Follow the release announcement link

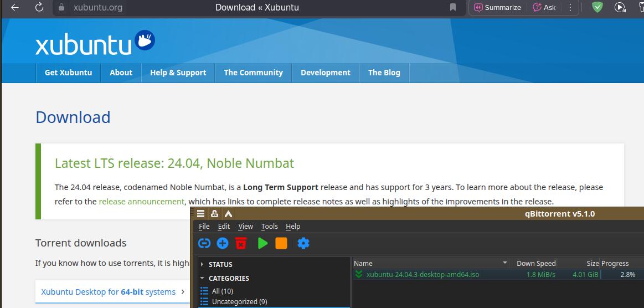[141, 202]
